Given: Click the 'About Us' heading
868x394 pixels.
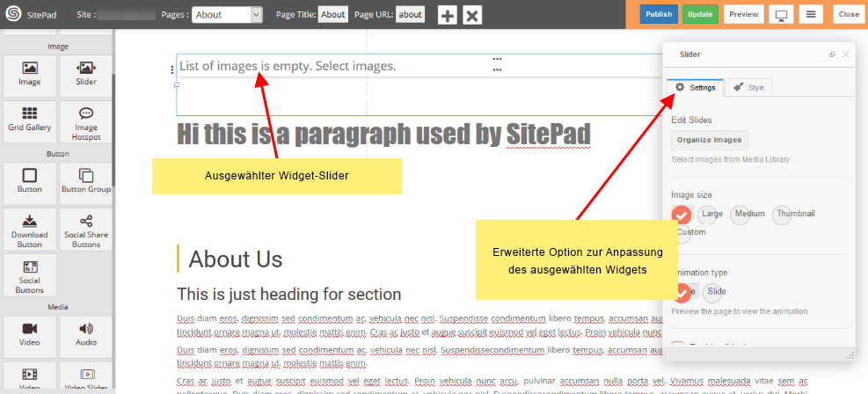Looking at the screenshot, I should [236, 259].
